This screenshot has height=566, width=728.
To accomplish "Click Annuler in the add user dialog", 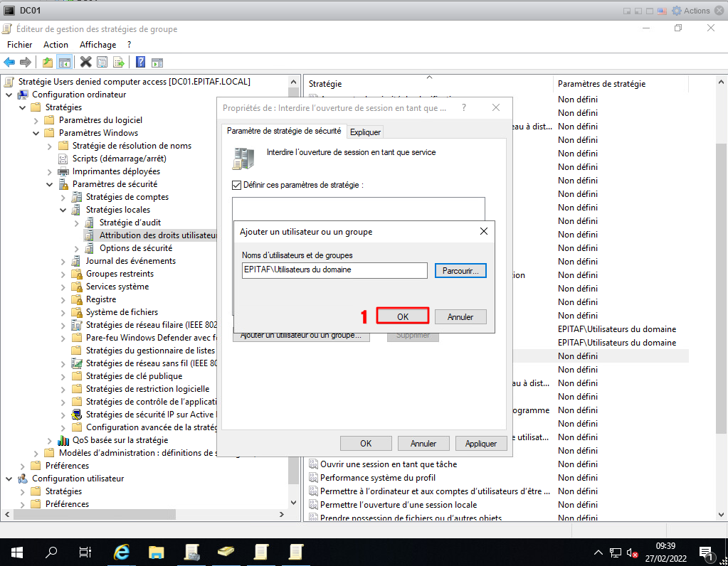I will [x=460, y=317].
